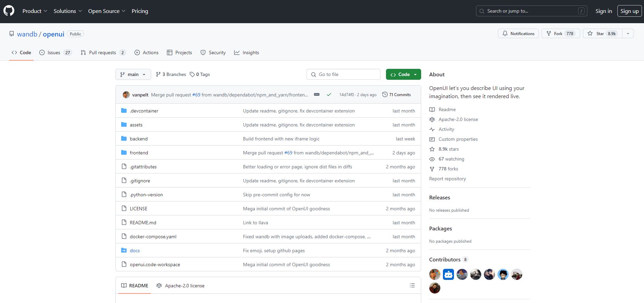This screenshot has width=644, height=303.
Task: Click the Notifications bell button
Action: pos(518,33)
